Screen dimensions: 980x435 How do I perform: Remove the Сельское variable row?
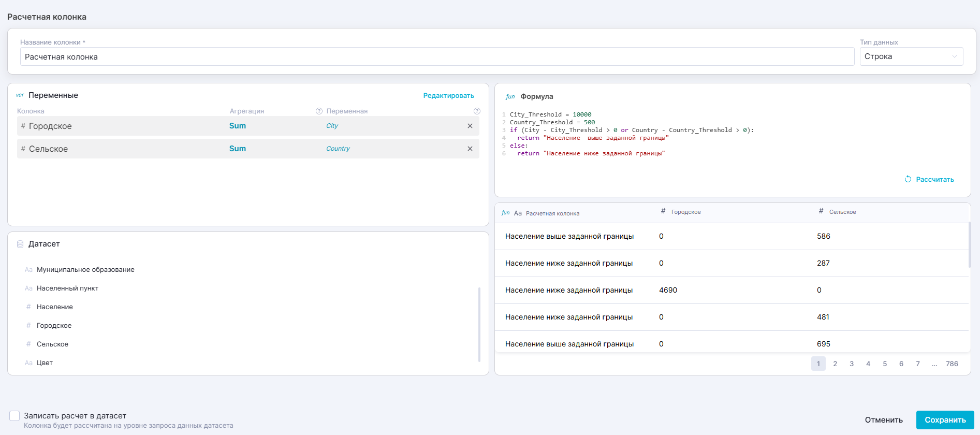tap(470, 149)
